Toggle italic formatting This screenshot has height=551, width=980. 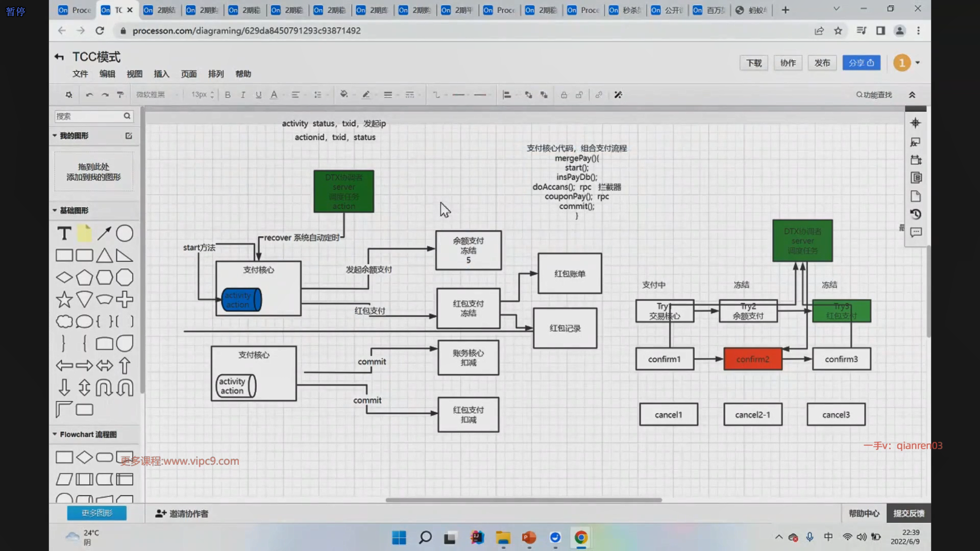[x=243, y=95]
